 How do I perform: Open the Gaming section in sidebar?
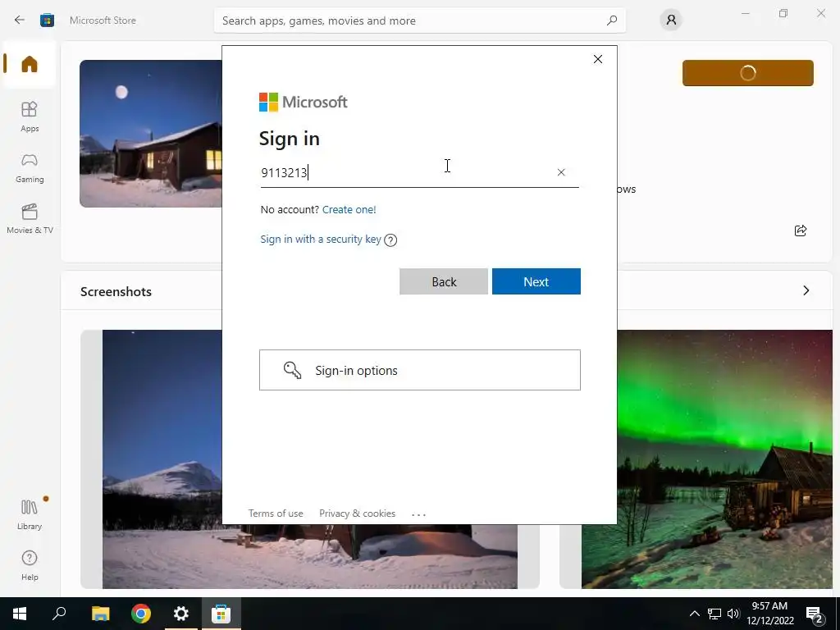pos(30,168)
